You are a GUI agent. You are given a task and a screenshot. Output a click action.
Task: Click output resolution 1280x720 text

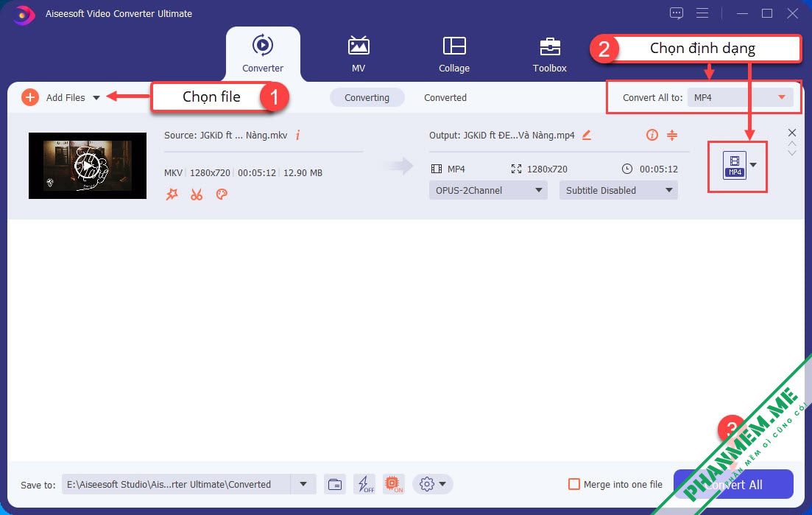pyautogui.click(x=547, y=169)
